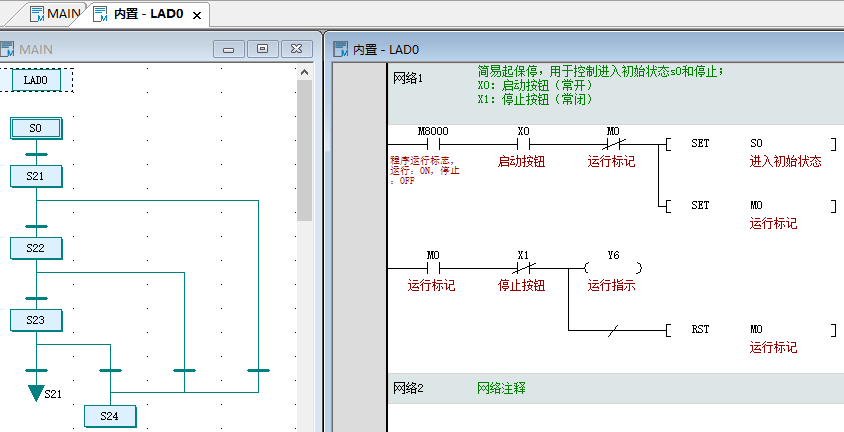Select step S23 block
Screen dimensions: 844x432
pos(36,320)
